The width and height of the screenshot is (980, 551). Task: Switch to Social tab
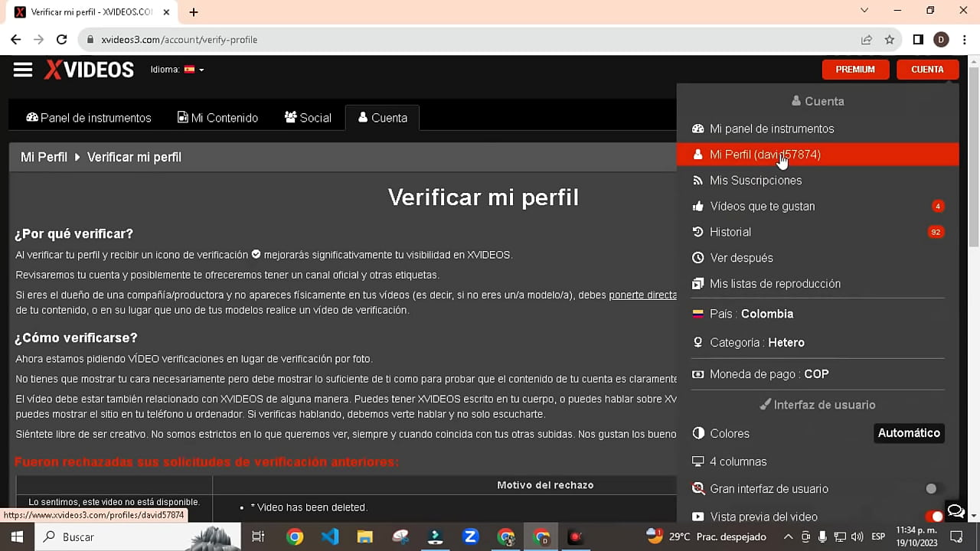(x=308, y=118)
